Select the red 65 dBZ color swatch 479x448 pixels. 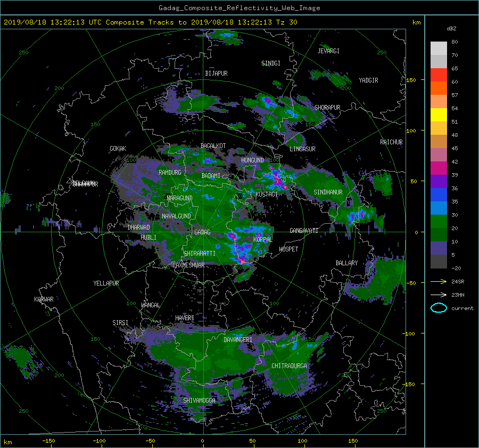click(439, 75)
